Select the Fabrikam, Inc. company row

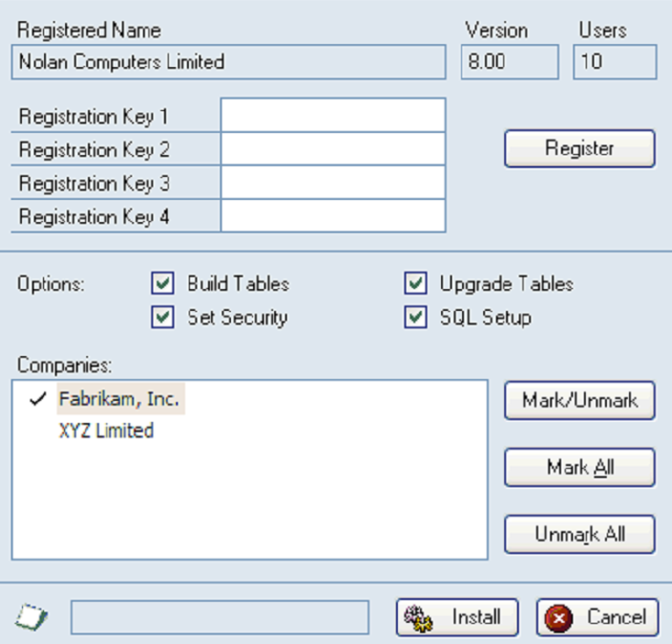point(119,399)
